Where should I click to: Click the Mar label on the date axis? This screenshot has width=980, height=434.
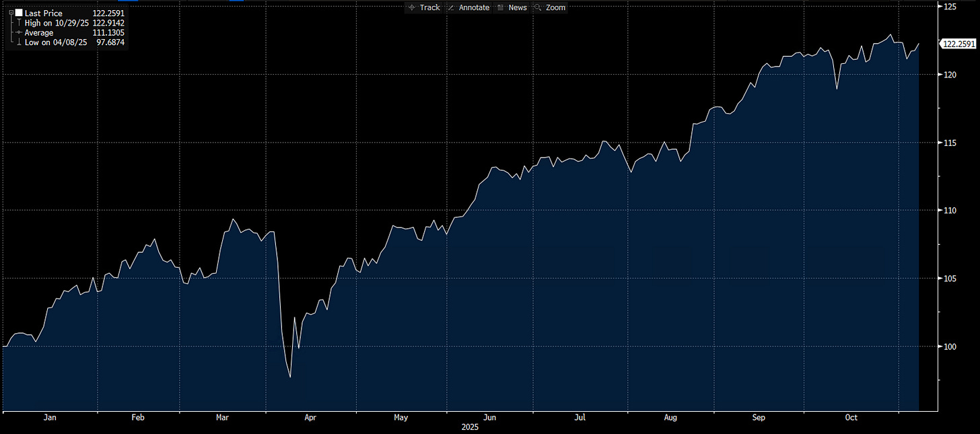pyautogui.click(x=223, y=418)
